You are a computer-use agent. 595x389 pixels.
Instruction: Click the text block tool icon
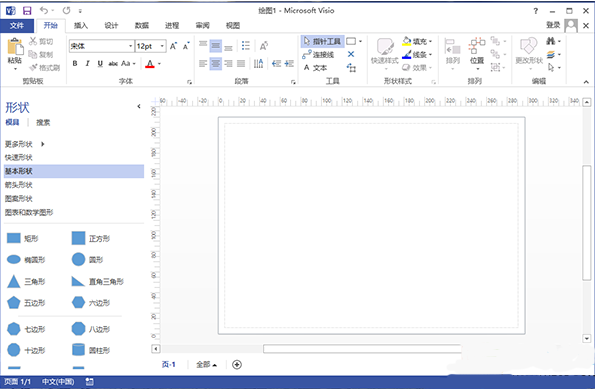pyautogui.click(x=351, y=68)
